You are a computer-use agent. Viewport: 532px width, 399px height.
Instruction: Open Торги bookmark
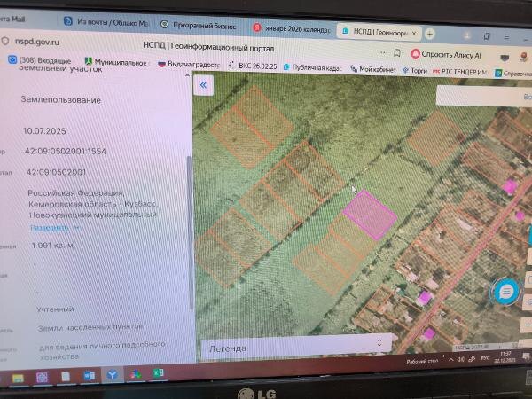pos(415,71)
